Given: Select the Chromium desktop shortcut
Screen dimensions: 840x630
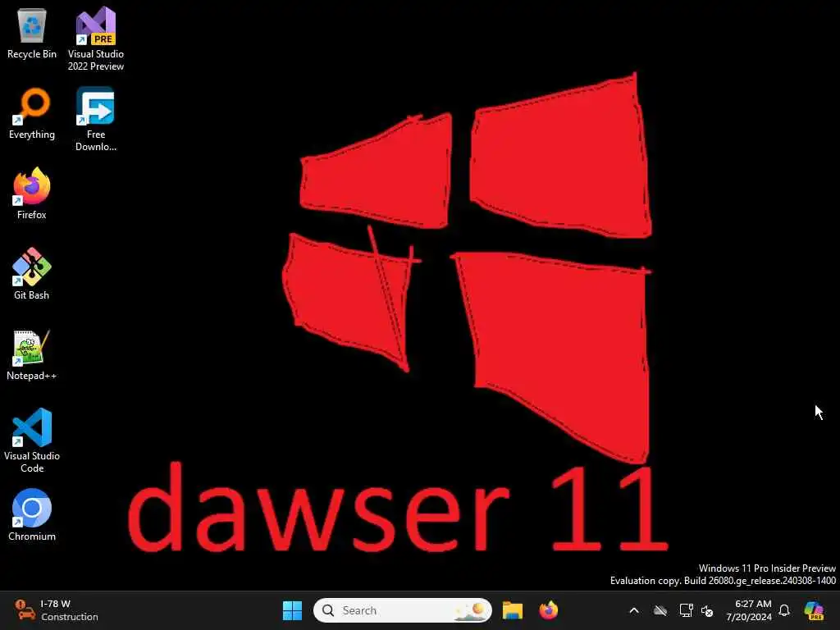Looking at the screenshot, I should click(x=32, y=515).
